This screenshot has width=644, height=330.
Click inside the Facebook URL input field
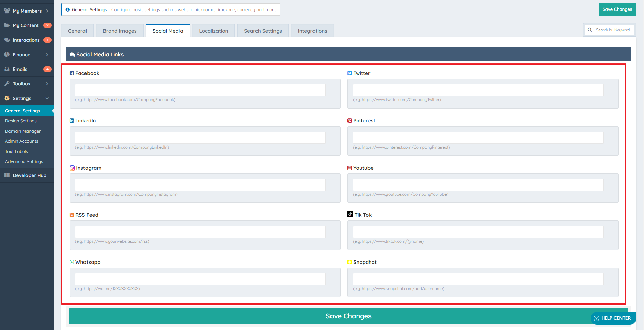pos(200,90)
